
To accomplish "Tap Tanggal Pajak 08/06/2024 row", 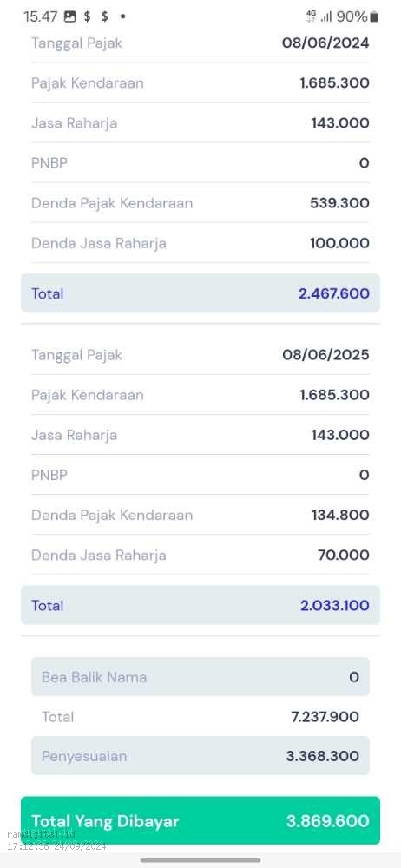I will click(x=200, y=43).
